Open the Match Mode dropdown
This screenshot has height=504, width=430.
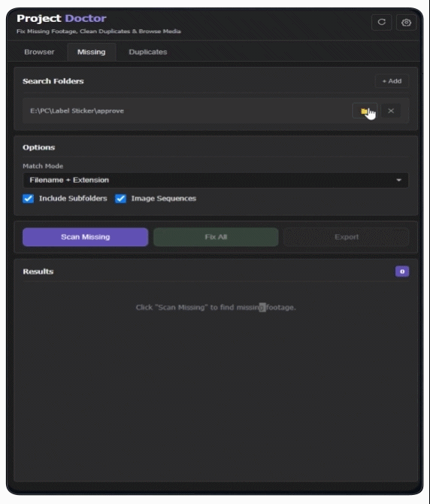point(216,180)
